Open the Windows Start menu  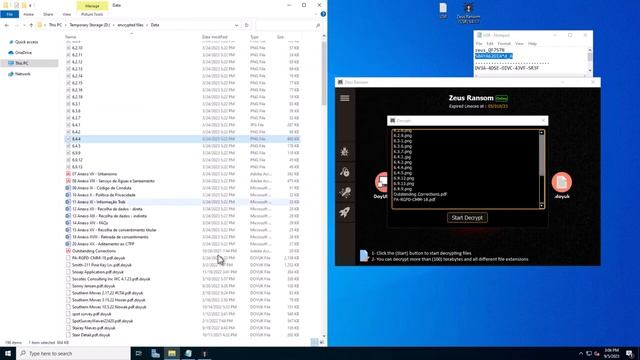pos(8,353)
